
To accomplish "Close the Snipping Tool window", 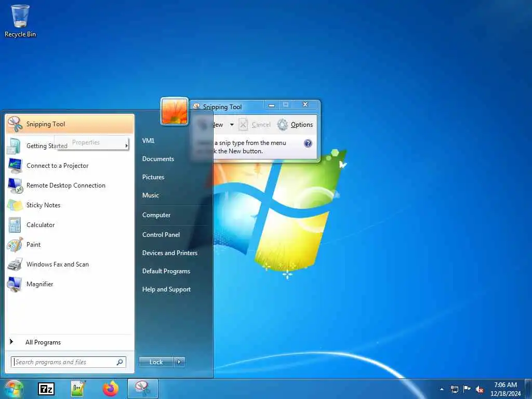I will click(x=305, y=105).
